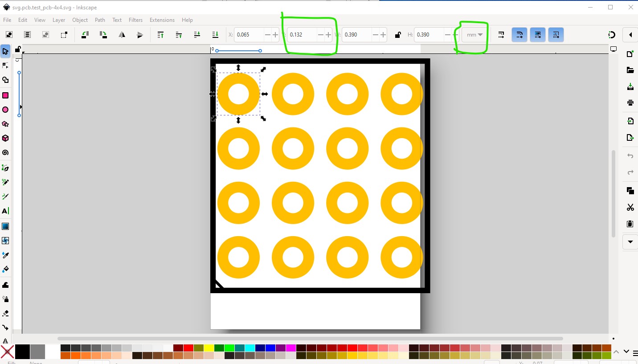
Task: Toggle scale rounded corners option
Action: (x=519, y=35)
